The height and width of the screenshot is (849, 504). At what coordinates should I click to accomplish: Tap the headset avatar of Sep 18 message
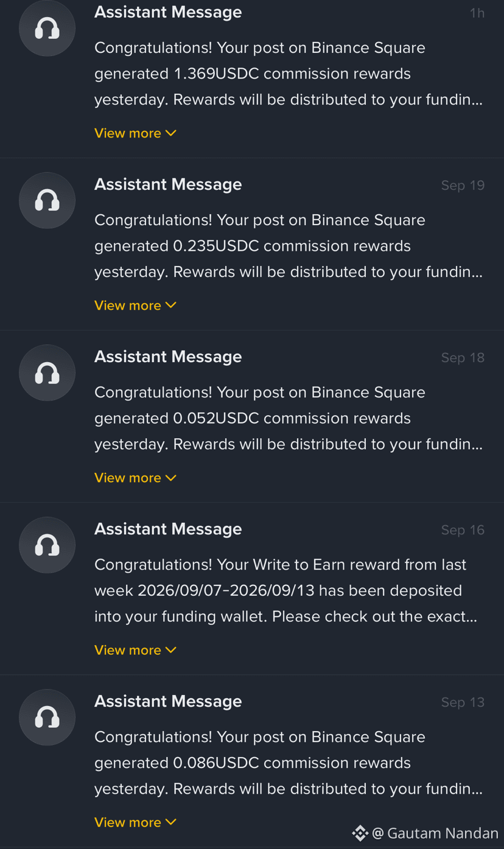pos(47,372)
